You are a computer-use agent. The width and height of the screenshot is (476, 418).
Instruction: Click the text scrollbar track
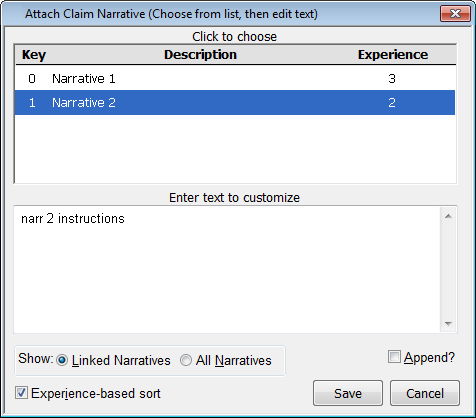tap(448, 270)
